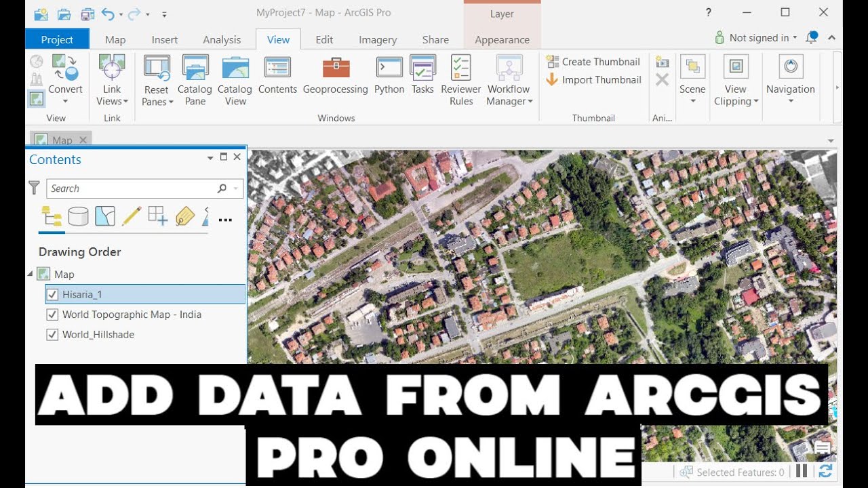Select List By Drawing Order icon
This screenshot has width=868, height=488.
pyautogui.click(x=52, y=217)
